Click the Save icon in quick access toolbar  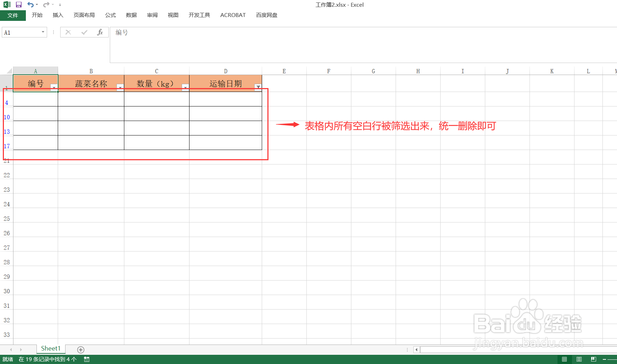[19, 5]
